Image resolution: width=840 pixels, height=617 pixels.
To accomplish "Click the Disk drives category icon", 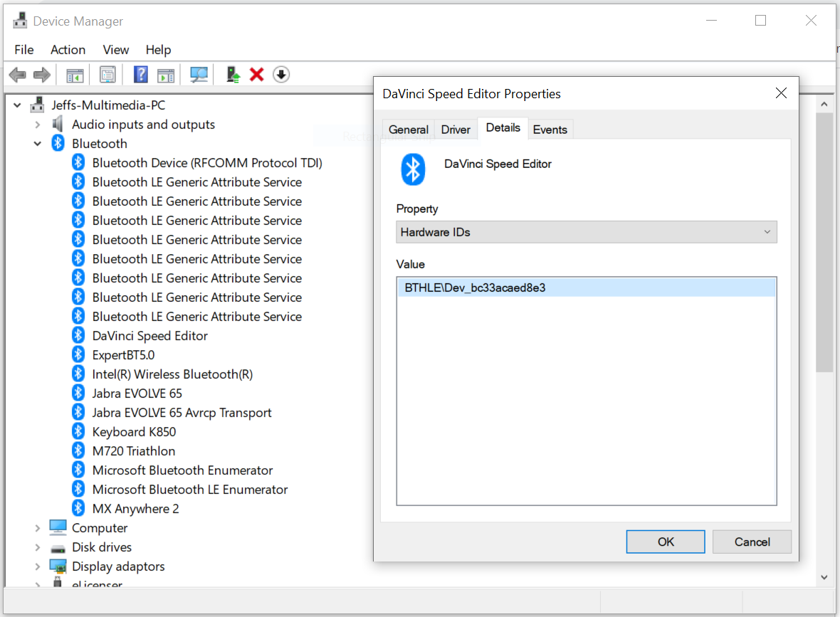I will point(58,549).
